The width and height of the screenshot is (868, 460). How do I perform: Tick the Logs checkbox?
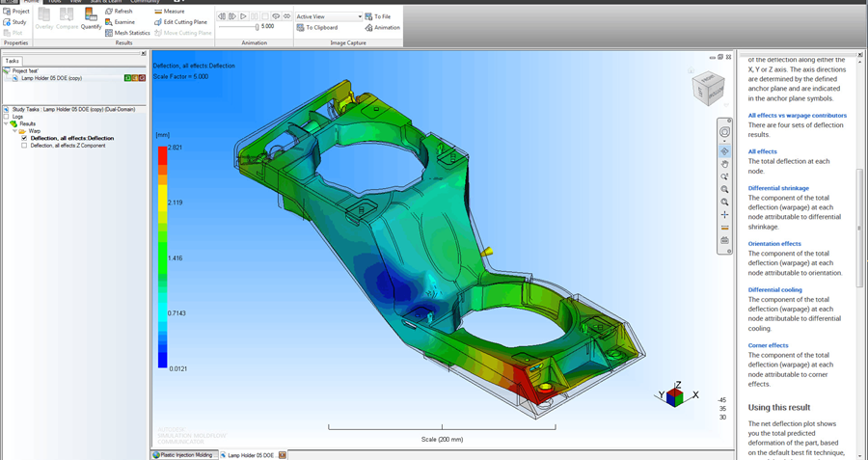click(x=7, y=117)
